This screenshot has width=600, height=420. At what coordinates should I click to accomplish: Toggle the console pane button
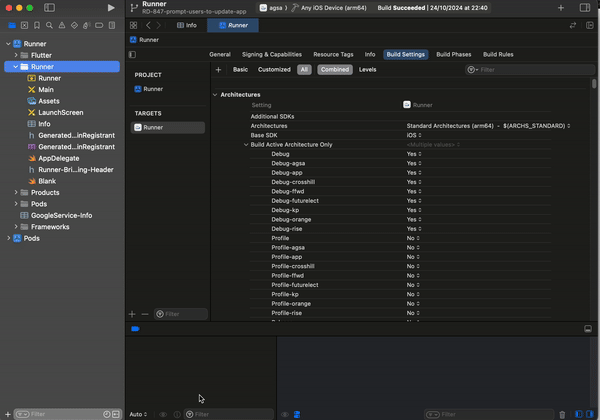coord(590,414)
